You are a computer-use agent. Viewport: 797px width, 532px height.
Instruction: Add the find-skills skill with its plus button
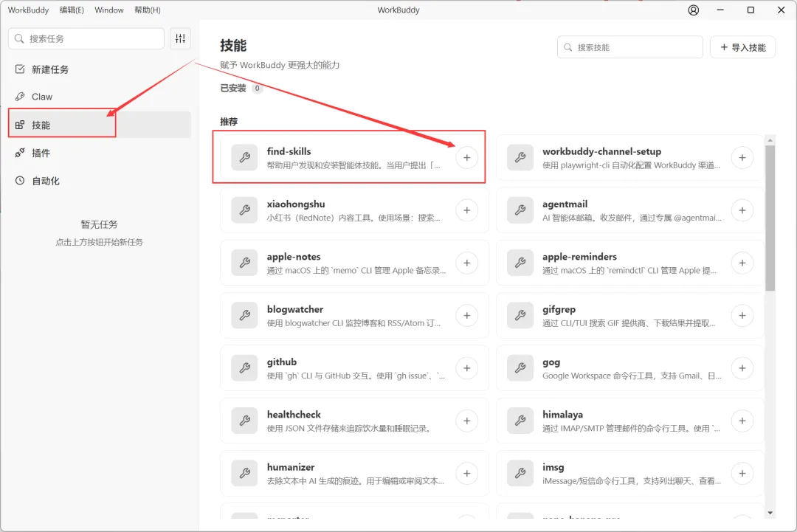(x=466, y=157)
